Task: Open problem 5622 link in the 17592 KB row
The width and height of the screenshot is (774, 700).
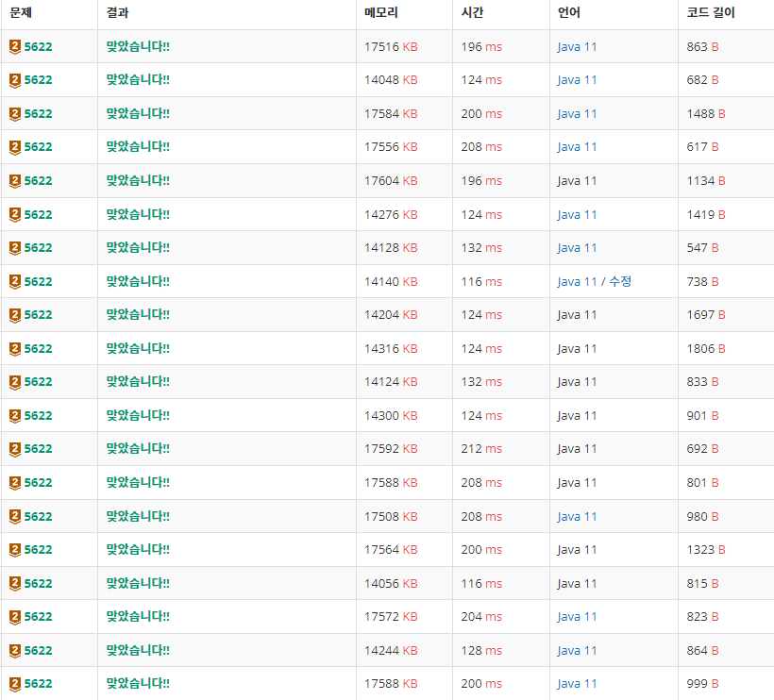Action: (x=38, y=449)
